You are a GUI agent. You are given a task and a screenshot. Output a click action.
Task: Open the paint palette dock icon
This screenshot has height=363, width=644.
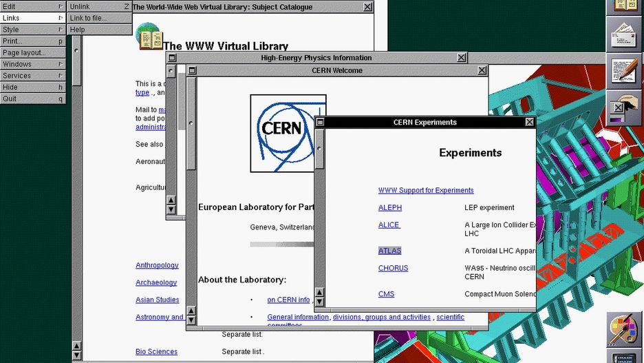[624, 329]
